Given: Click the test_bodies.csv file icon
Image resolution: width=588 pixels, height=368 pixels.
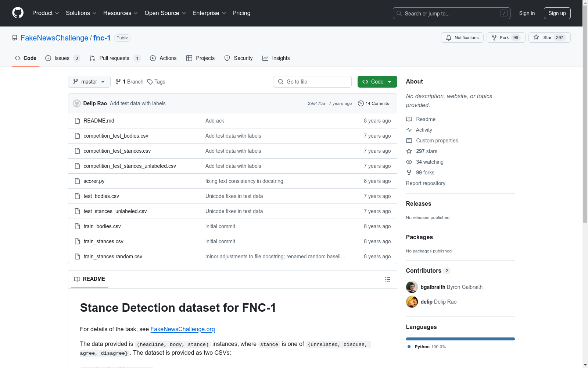Looking at the screenshot, I should click(77, 196).
